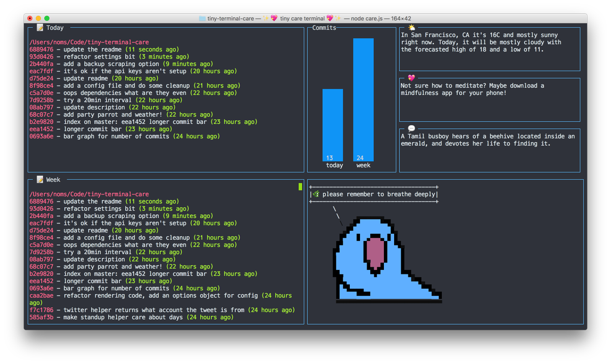
Task: Click the parrot's pink beak
Action: point(375,253)
